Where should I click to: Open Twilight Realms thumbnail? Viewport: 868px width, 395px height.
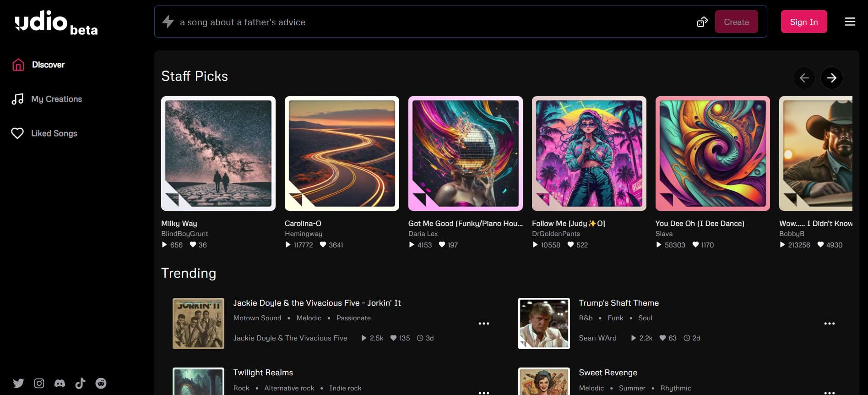click(198, 381)
